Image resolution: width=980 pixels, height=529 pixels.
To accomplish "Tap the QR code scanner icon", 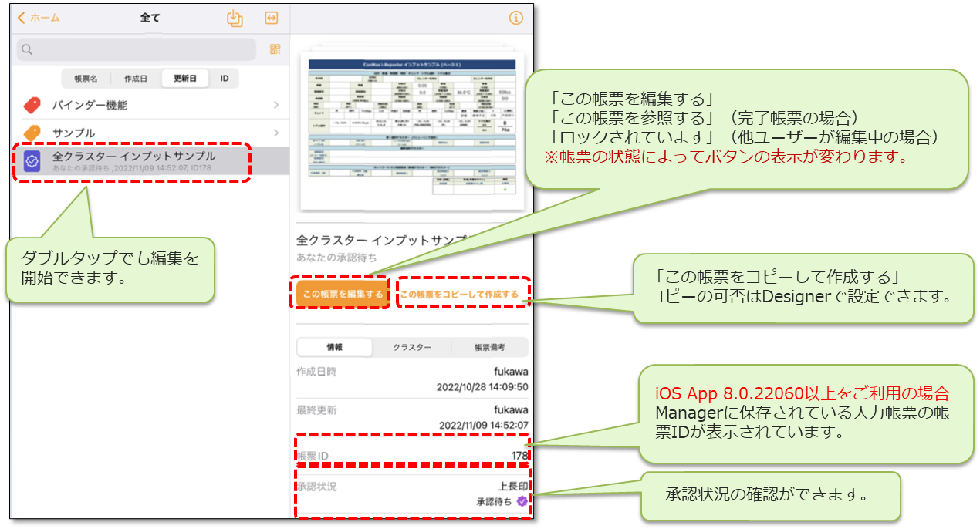I will [x=275, y=50].
